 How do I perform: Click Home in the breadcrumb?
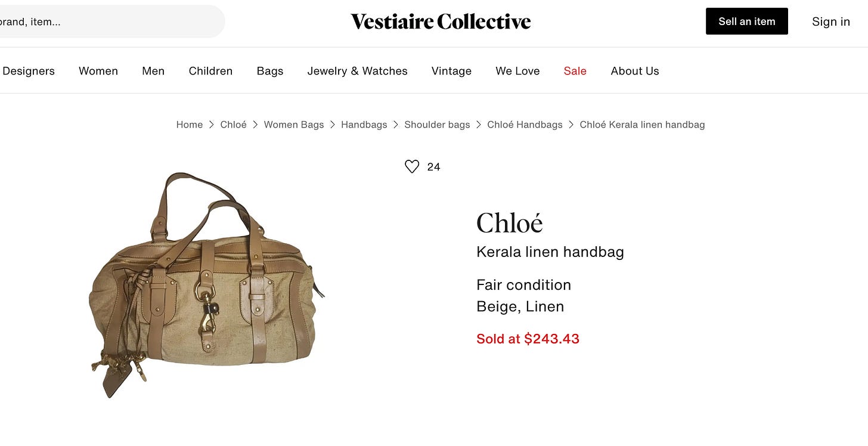click(190, 125)
